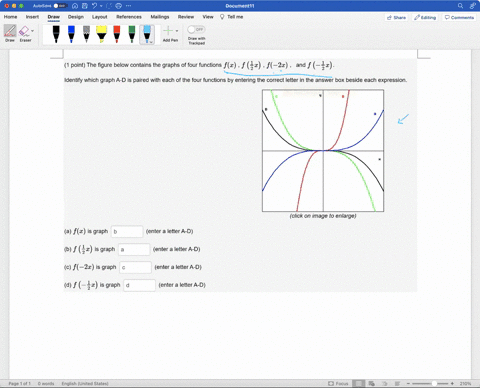The height and width of the screenshot is (388, 480).
Task: Pick the light blue pen
Action: point(147,33)
